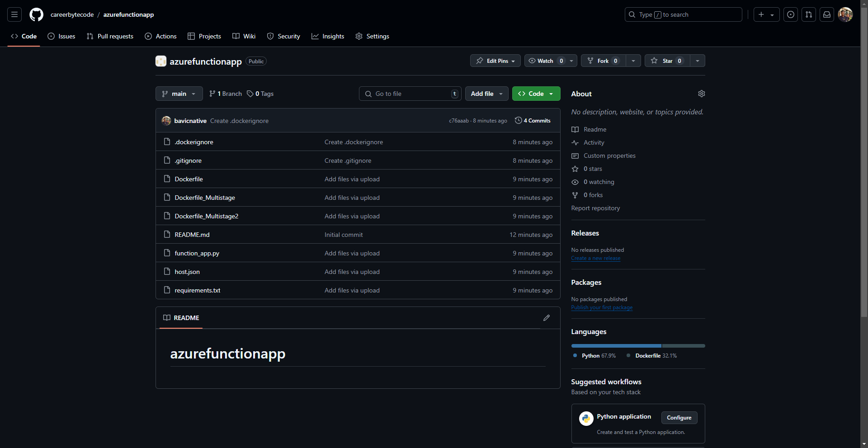This screenshot has width=868, height=448.
Task: Open the Issues inbox icon in header
Action: point(791,14)
